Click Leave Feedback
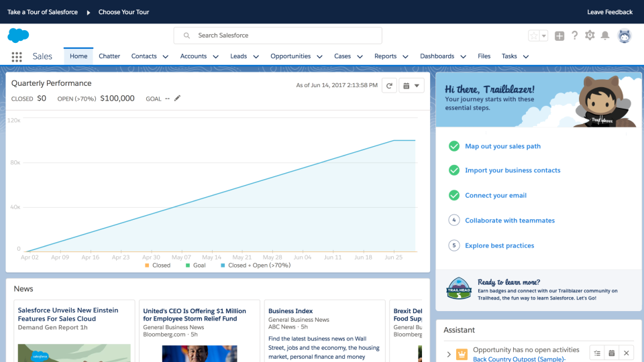This screenshot has height=362, width=644. [x=610, y=12]
